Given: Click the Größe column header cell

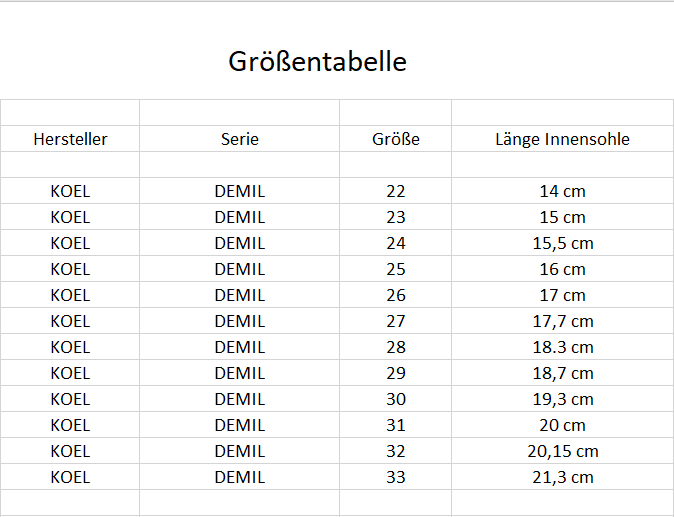Looking at the screenshot, I should tap(396, 139).
